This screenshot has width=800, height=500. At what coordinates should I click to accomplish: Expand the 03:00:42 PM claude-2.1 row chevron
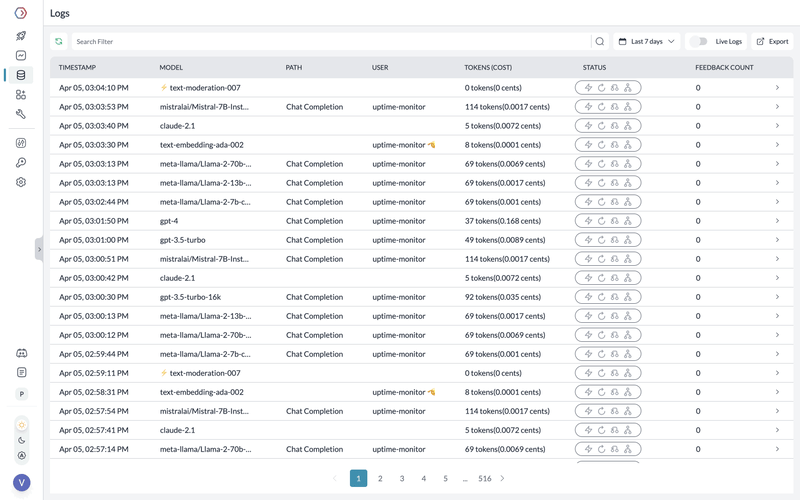click(778, 278)
